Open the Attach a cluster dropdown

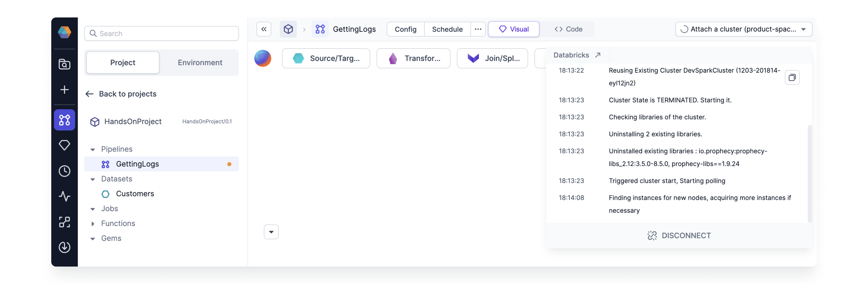coord(743,29)
